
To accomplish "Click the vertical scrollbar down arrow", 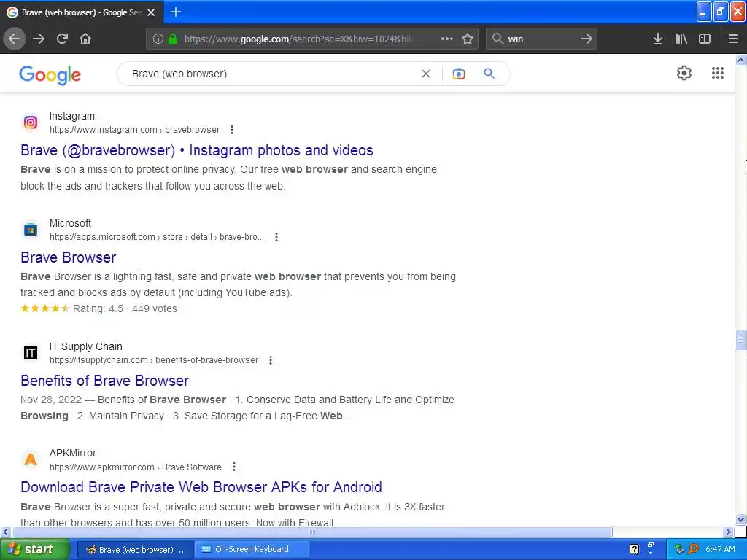I will (740, 519).
